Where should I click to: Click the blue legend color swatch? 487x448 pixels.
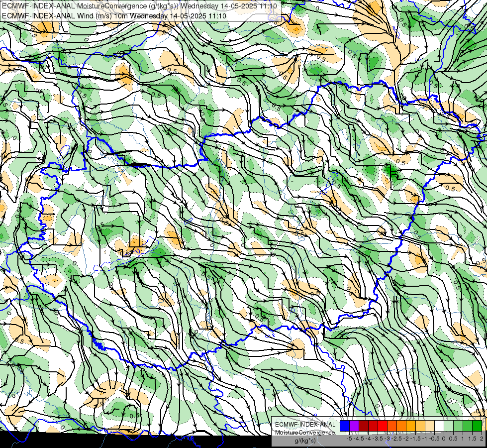click(x=345, y=426)
